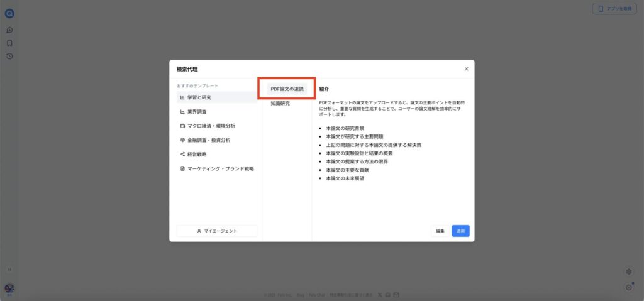The image size is (644, 301).
Task: Open the settings gear icon at bottom right
Action: pyautogui.click(x=628, y=272)
